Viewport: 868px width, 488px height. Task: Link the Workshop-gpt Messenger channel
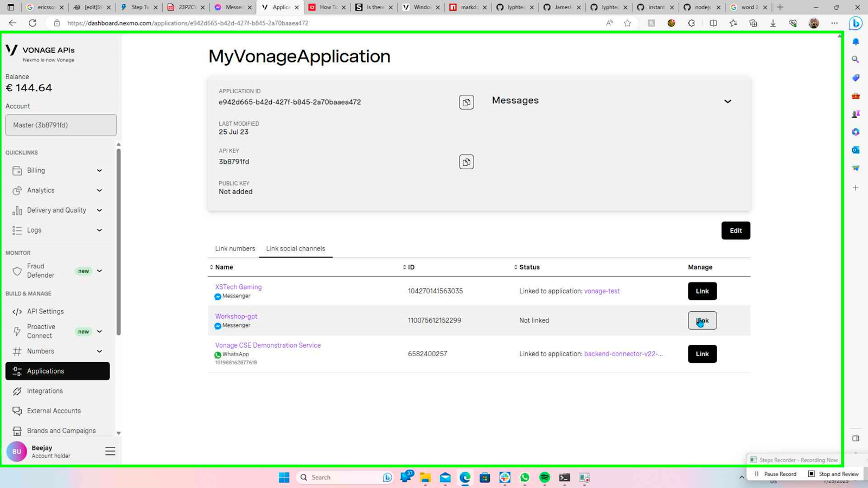click(x=702, y=320)
